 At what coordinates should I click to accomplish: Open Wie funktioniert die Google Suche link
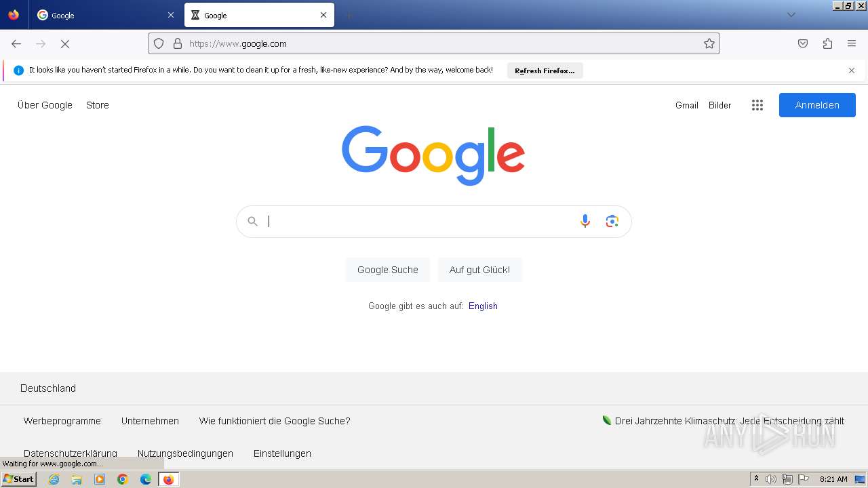pos(275,421)
